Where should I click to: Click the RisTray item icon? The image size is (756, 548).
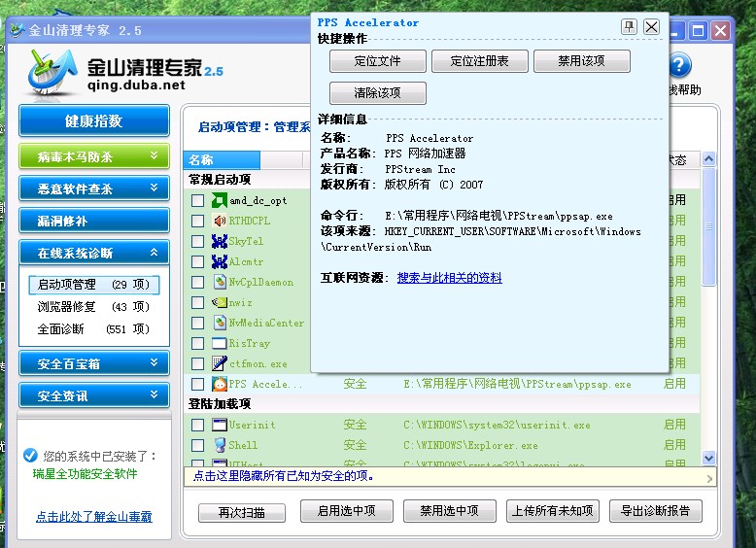click(220, 343)
